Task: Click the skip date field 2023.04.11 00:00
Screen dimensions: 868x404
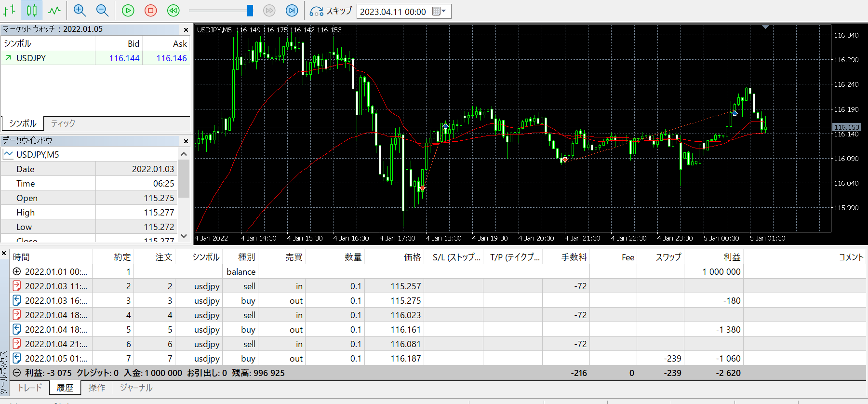Action: (x=393, y=12)
